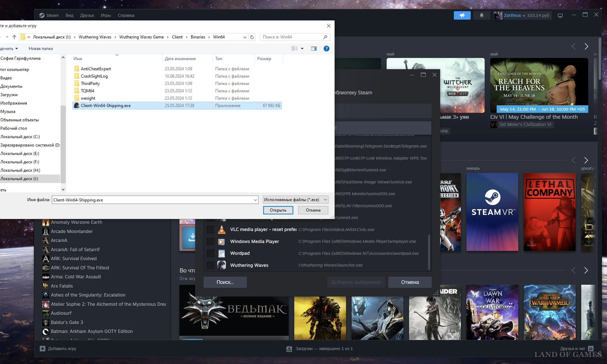Screen dimensions: 607x364
Task: Open the Вид menu
Action: (69, 15)
